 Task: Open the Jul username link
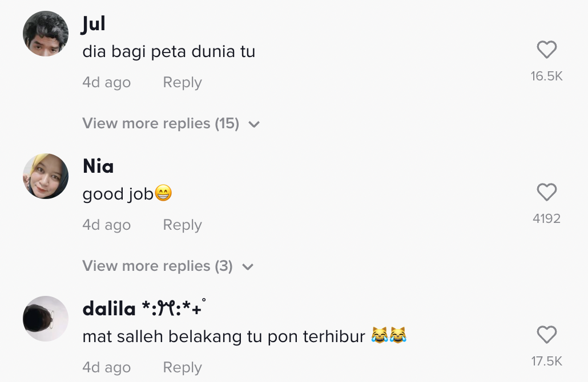tap(94, 24)
